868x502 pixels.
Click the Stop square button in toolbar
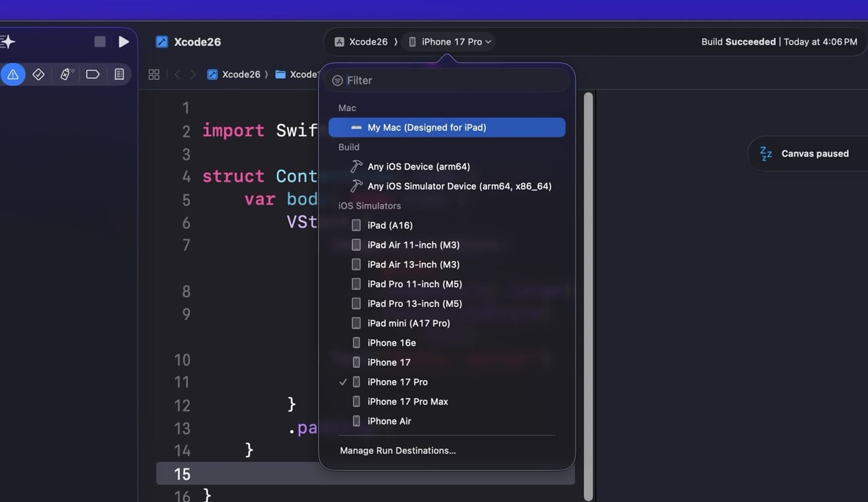(x=100, y=42)
